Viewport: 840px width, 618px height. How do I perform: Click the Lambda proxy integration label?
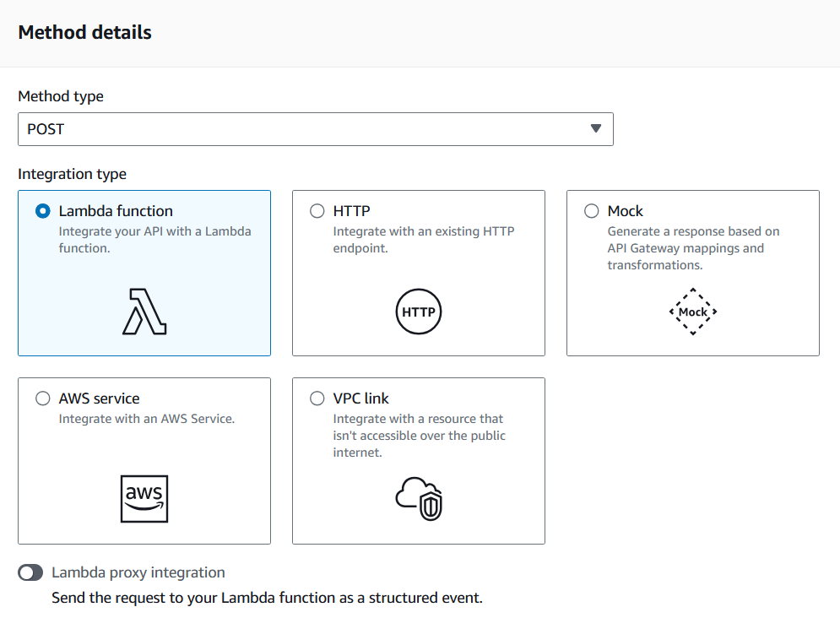138,572
